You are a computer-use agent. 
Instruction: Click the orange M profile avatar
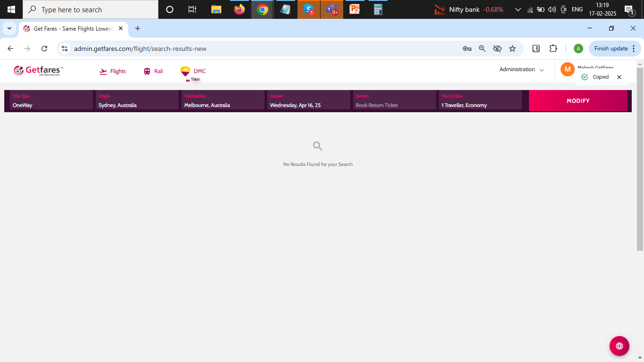pos(567,69)
